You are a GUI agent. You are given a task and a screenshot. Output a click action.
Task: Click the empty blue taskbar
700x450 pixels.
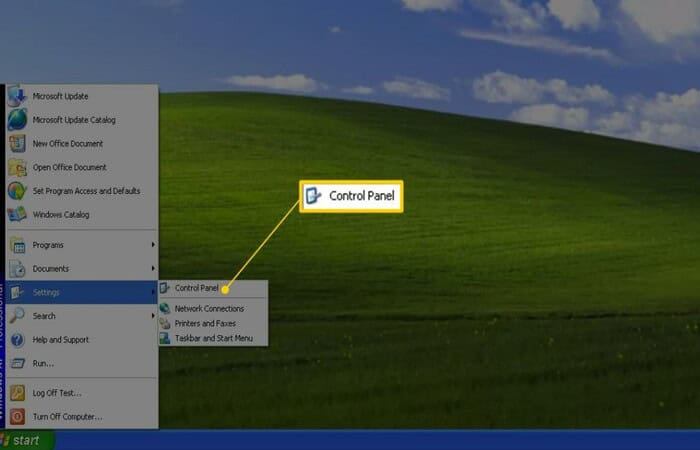pos(378,440)
